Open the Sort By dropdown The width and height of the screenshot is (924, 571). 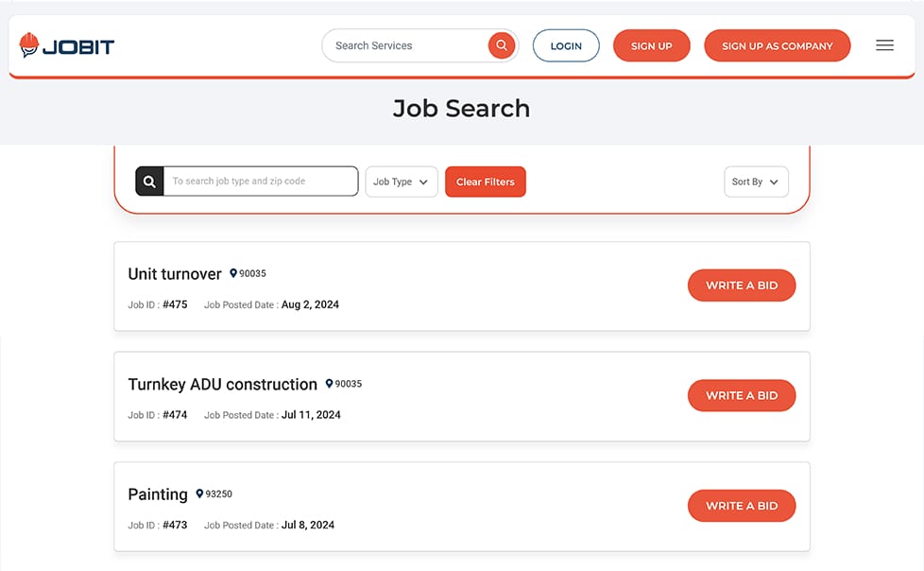click(755, 182)
